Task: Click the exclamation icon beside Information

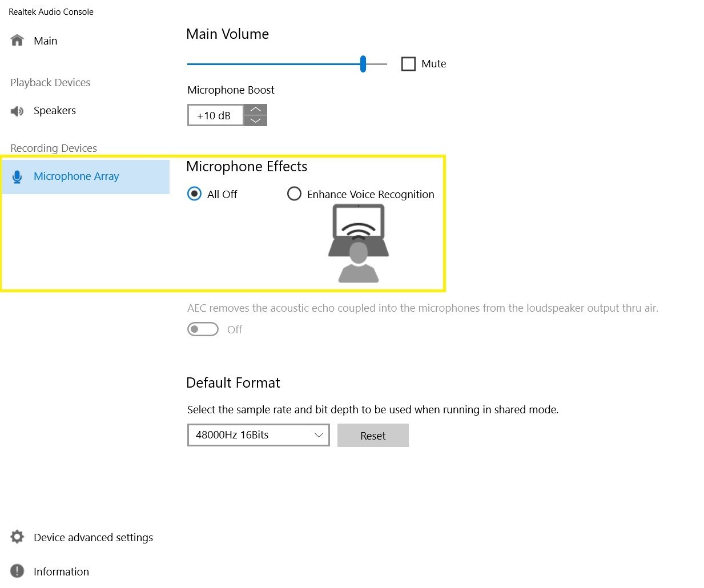Action: coord(17,571)
